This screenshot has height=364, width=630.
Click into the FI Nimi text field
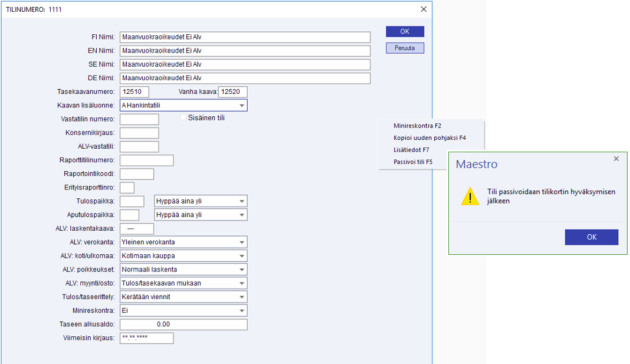245,37
